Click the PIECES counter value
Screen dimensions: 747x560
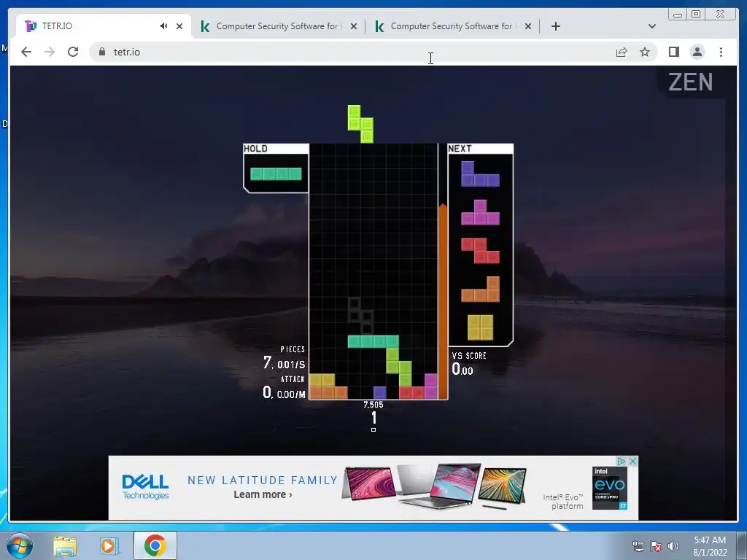click(284, 363)
